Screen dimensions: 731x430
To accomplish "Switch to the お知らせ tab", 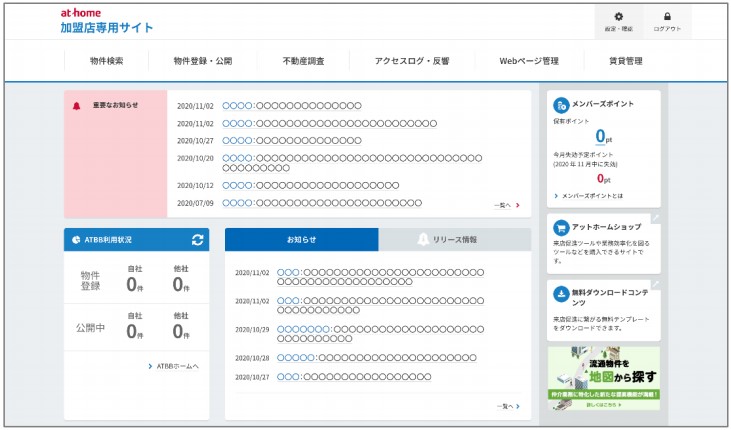I will tap(302, 239).
